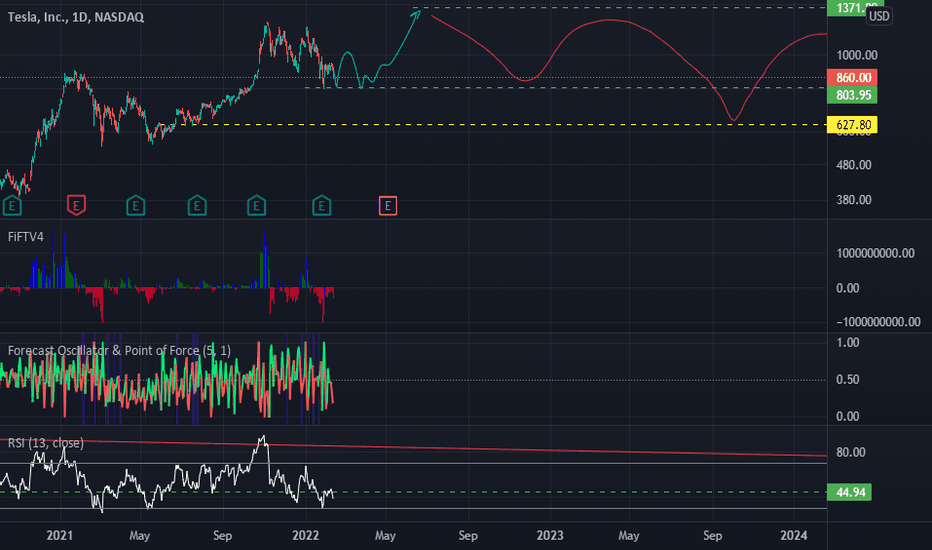This screenshot has width=932, height=550.
Task: Click the green 803.95 price label
Action: [852, 95]
